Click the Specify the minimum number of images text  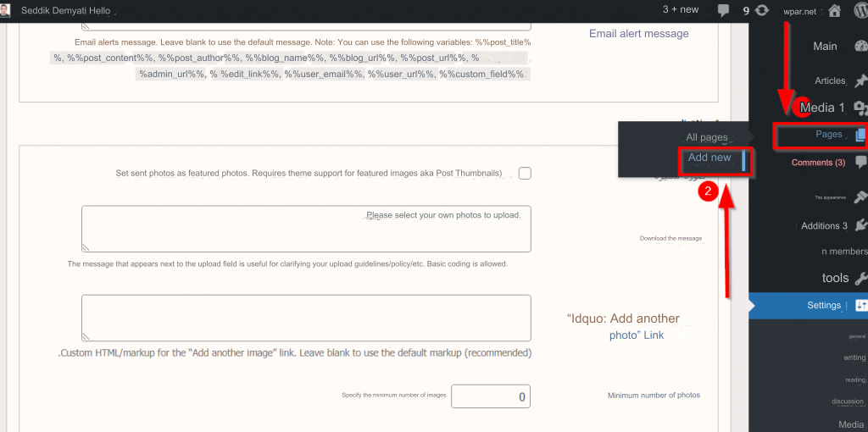coord(394,395)
